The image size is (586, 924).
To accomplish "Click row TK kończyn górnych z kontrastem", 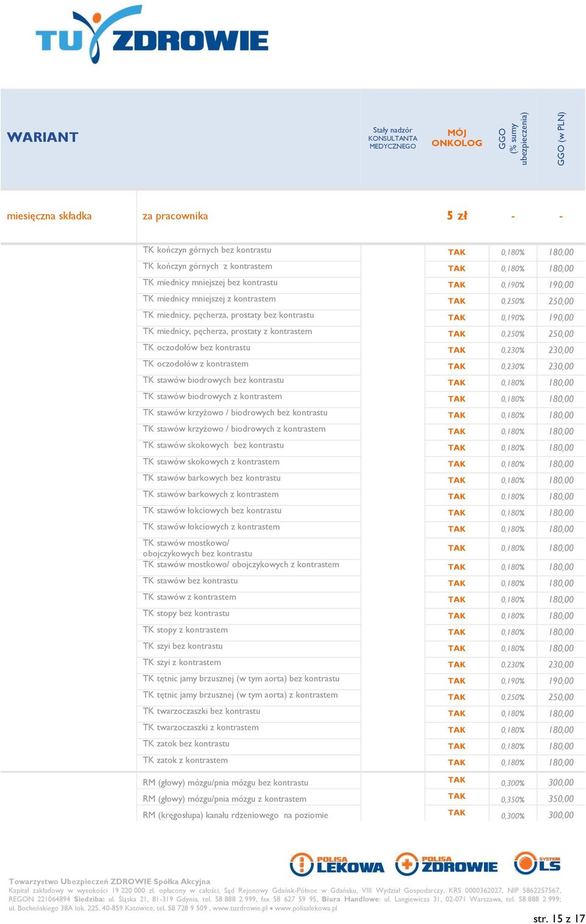I will click(x=208, y=266).
